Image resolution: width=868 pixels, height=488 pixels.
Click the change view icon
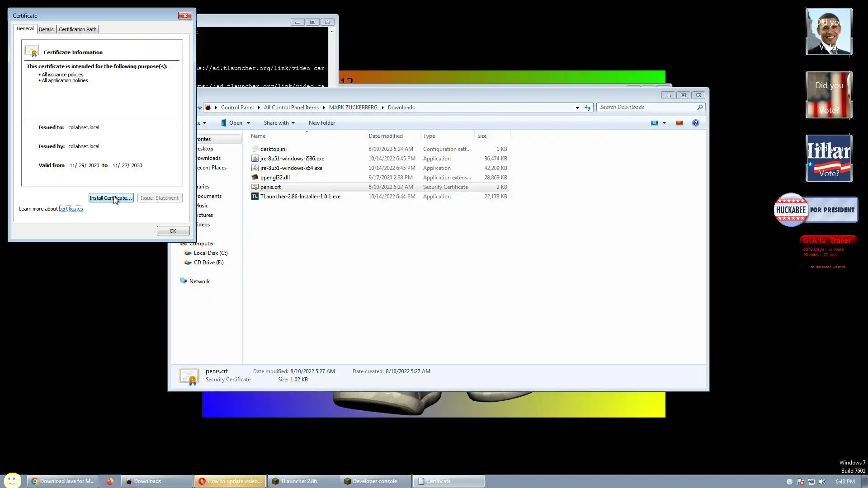(654, 123)
